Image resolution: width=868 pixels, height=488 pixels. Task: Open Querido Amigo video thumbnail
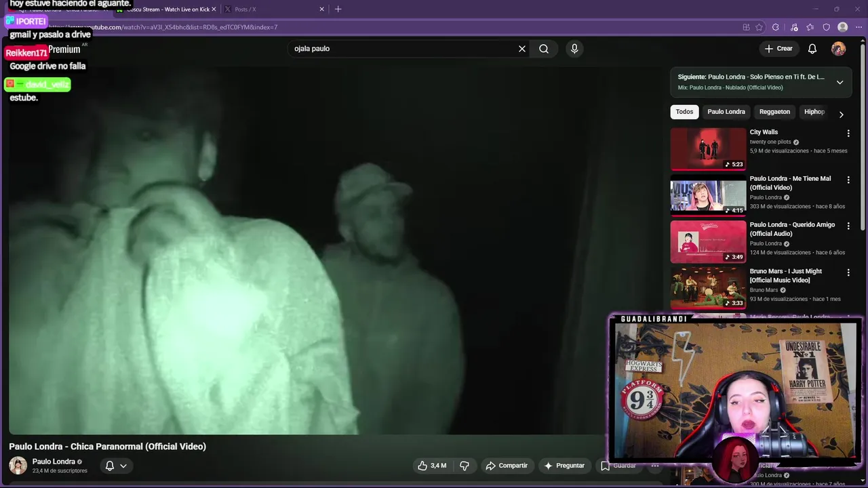pos(708,241)
